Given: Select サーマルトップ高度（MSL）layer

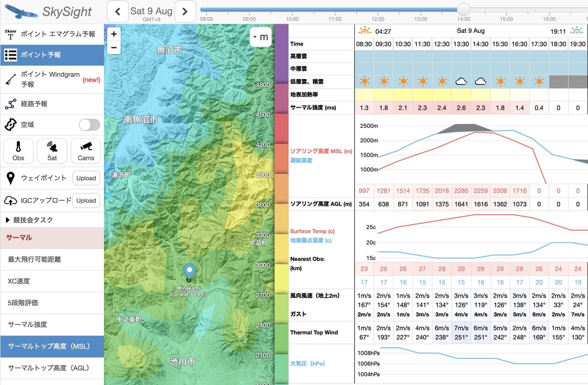Looking at the screenshot, I should pyautogui.click(x=52, y=346).
